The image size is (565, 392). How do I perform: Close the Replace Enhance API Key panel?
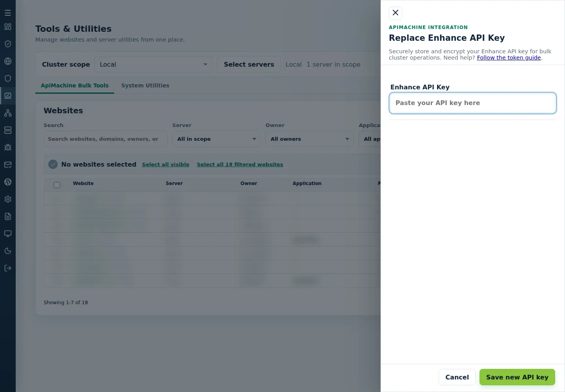395,13
